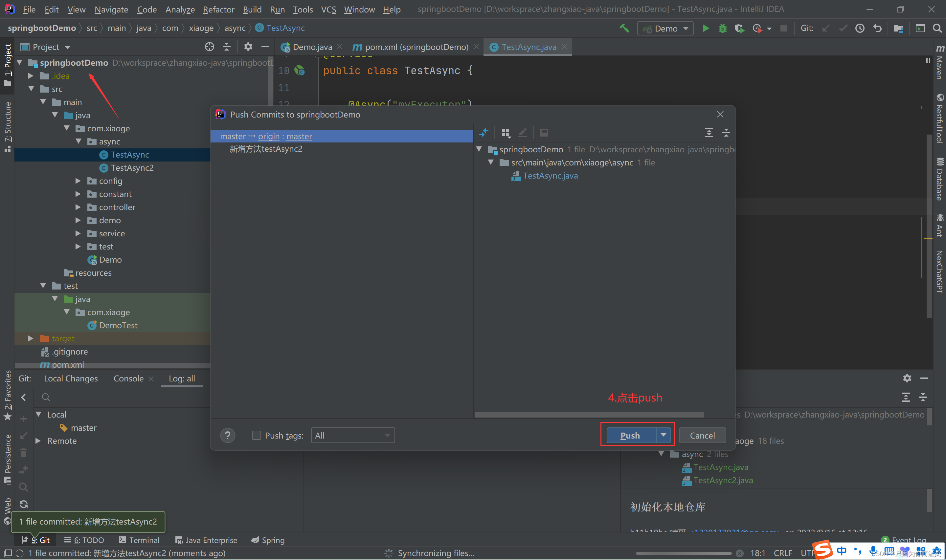This screenshot has width=946, height=560.
Task: Click the refresh icon in the Git log sidebar
Action: [23, 504]
